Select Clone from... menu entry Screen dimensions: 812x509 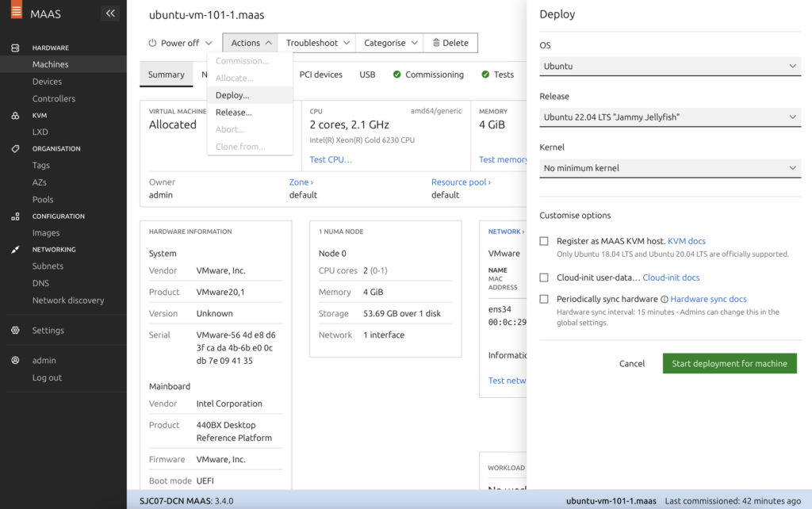[250, 147]
